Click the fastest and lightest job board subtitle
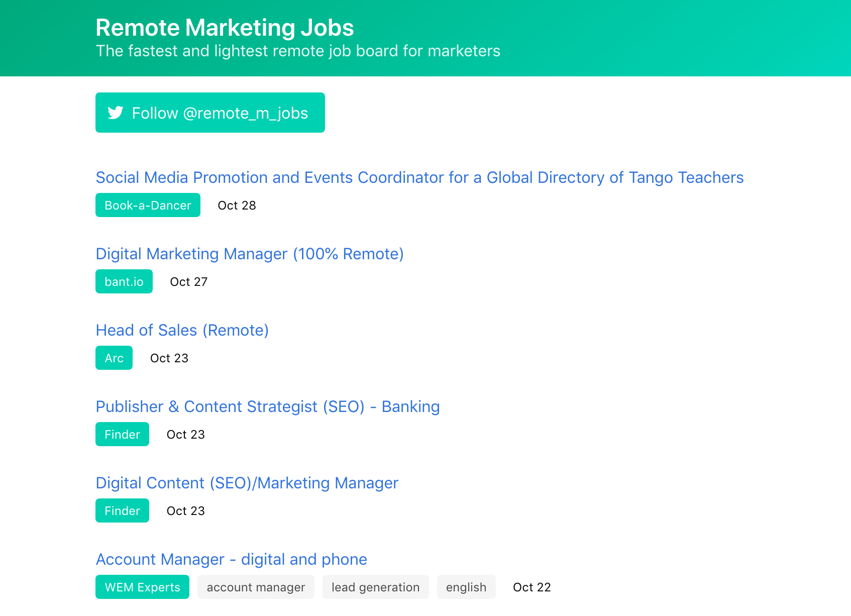 pyautogui.click(x=297, y=51)
